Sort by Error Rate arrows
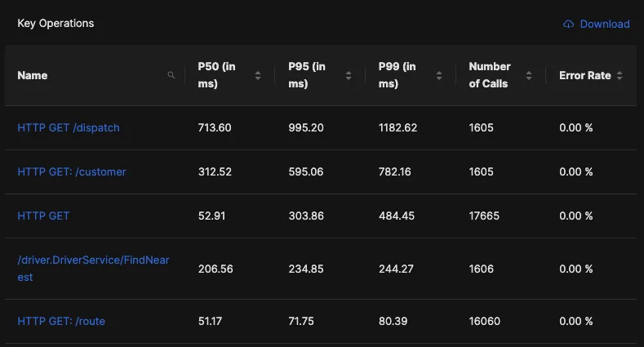 tap(620, 76)
